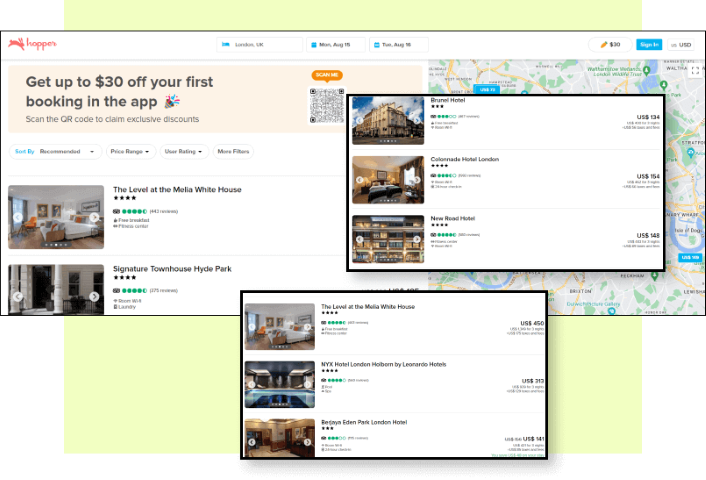Show previous photo of Berjaya Eden Park
The image size is (706, 480).
(x=252, y=442)
